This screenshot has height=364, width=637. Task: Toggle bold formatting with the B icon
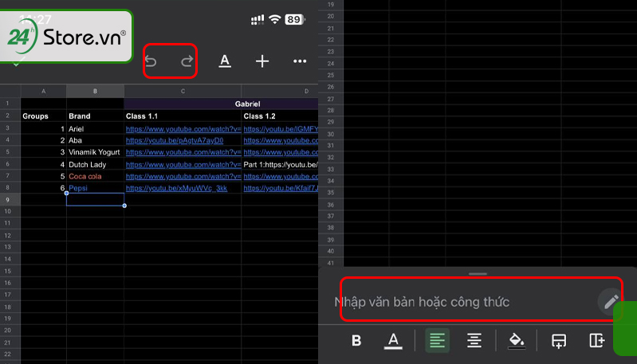[x=356, y=340]
